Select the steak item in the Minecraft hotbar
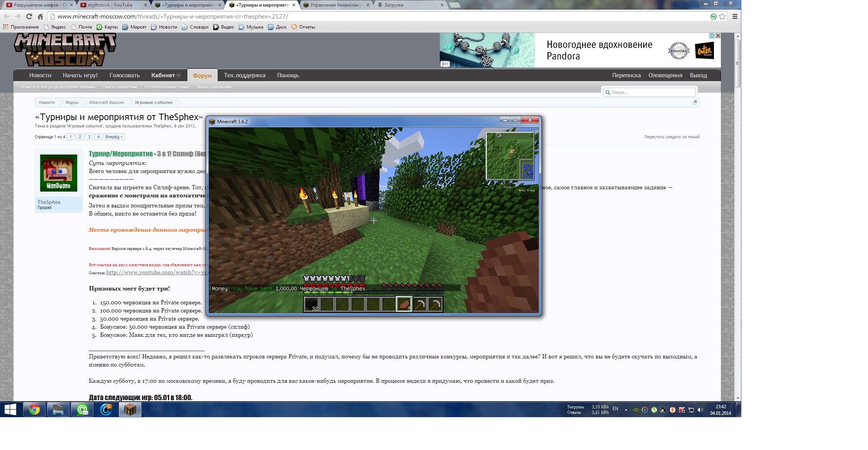This screenshot has width=868, height=450. click(404, 304)
